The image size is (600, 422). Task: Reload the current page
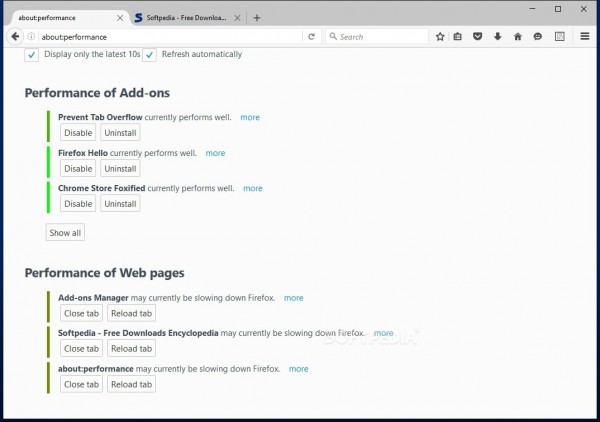(x=311, y=37)
